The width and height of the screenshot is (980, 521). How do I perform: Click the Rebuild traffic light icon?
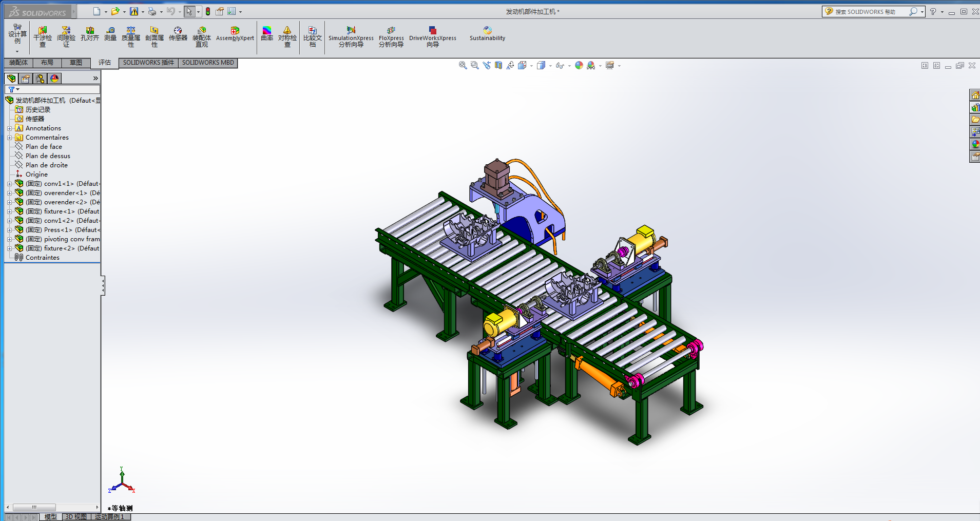click(x=208, y=11)
